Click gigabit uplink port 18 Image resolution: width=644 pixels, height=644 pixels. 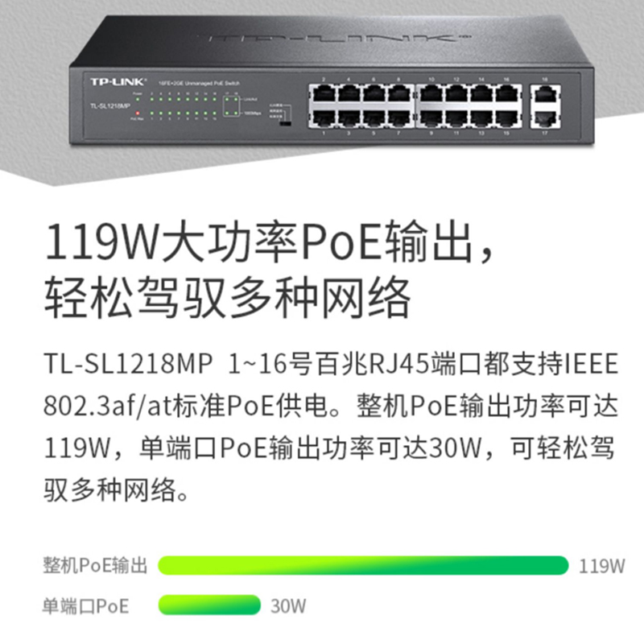(545, 94)
